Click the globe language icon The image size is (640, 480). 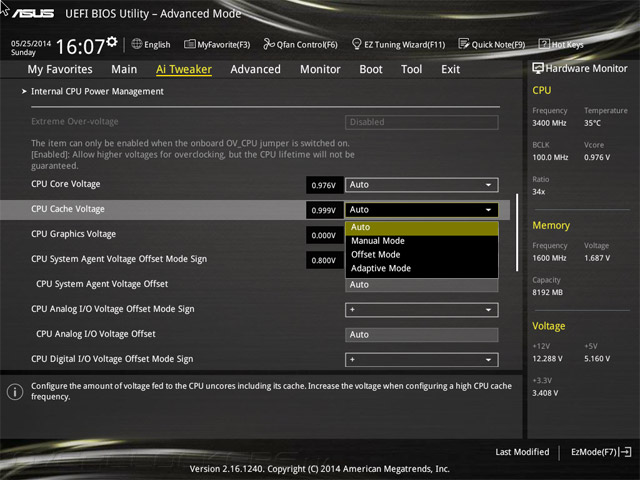click(137, 44)
